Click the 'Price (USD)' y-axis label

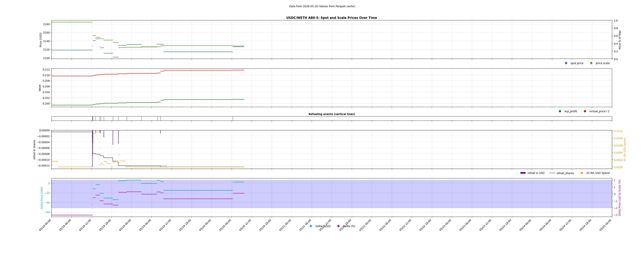click(x=41, y=40)
